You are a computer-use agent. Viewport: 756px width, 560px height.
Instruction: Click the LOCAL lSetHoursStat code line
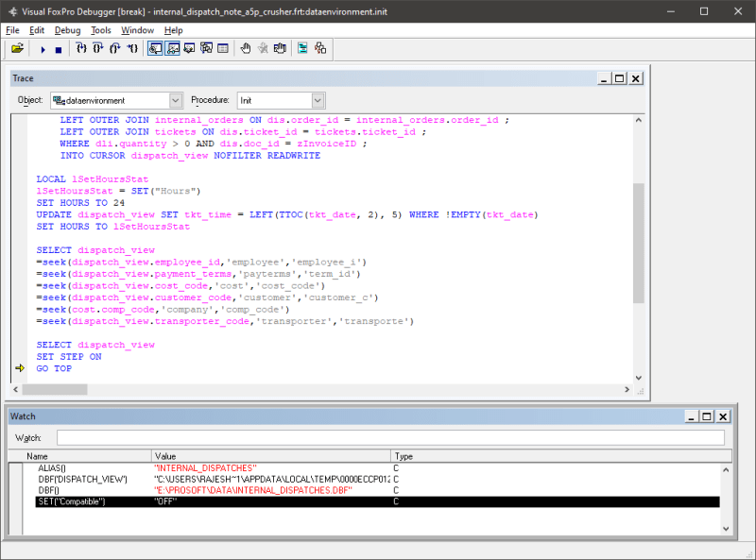click(x=93, y=178)
